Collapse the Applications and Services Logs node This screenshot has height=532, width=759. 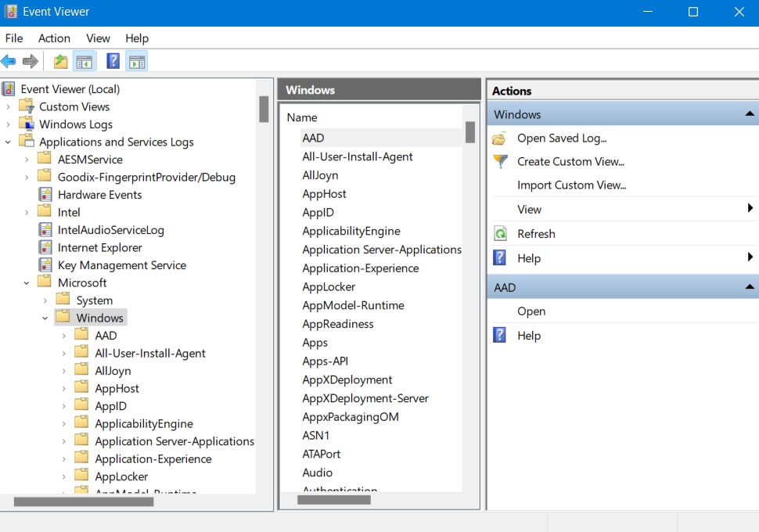click(x=8, y=142)
